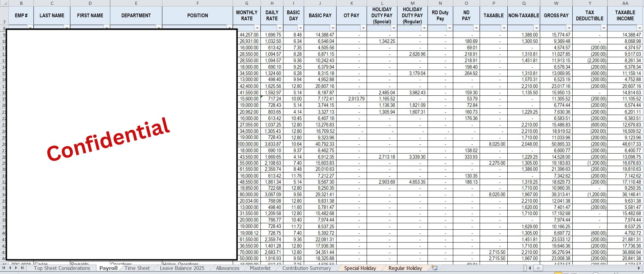Image resolution: width=644 pixels, height=274 pixels.
Task: Select the DEPARTMENT header cell
Action: pos(136,16)
